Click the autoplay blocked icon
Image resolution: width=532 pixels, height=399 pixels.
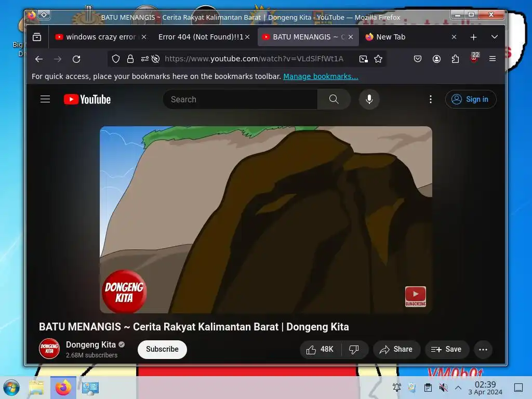coord(156,59)
